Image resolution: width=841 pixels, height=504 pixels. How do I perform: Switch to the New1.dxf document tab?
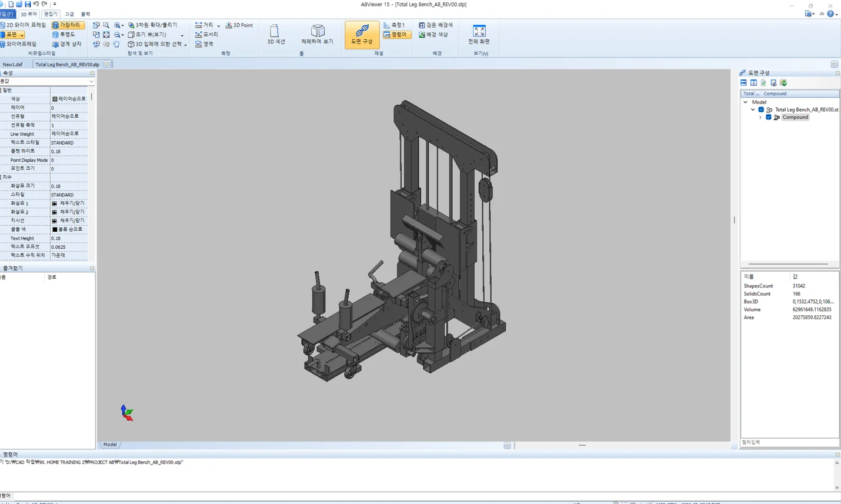pyautogui.click(x=12, y=64)
